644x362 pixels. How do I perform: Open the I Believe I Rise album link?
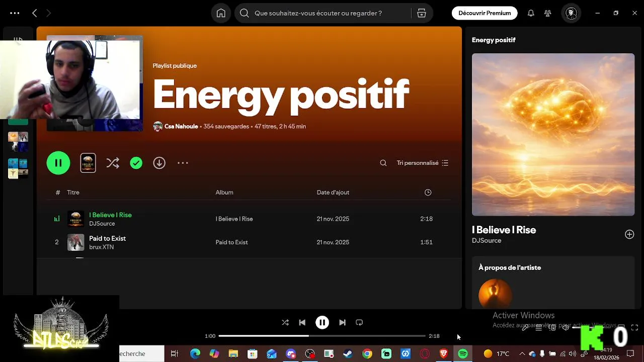coord(234,219)
